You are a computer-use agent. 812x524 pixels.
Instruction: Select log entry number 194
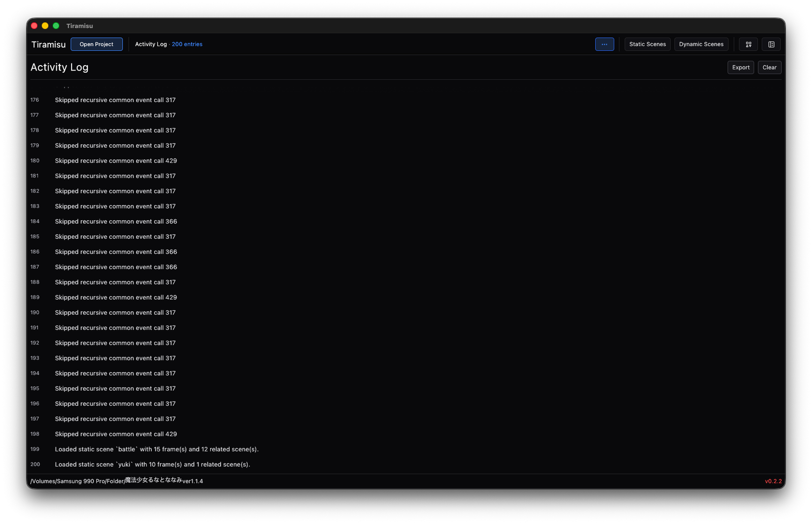[x=406, y=373]
